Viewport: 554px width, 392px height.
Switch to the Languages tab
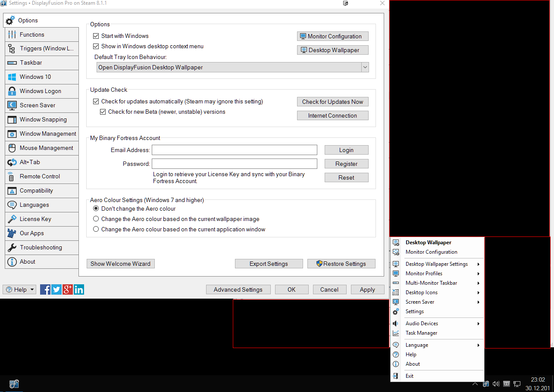[42, 205]
